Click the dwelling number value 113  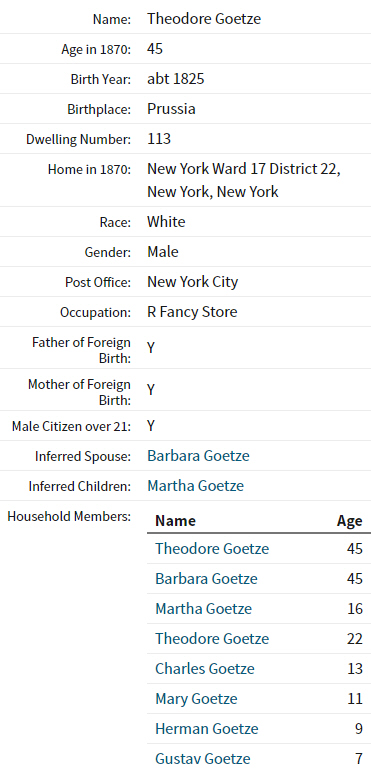tap(159, 138)
